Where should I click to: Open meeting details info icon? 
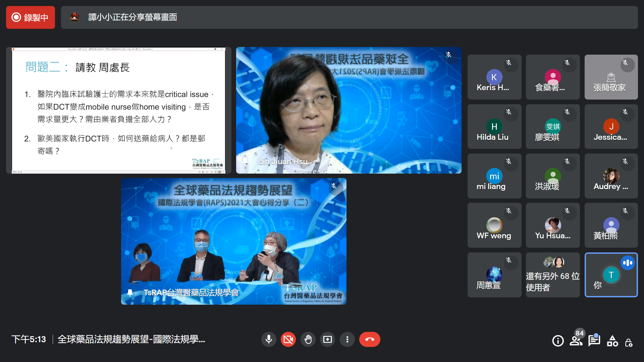558,341
